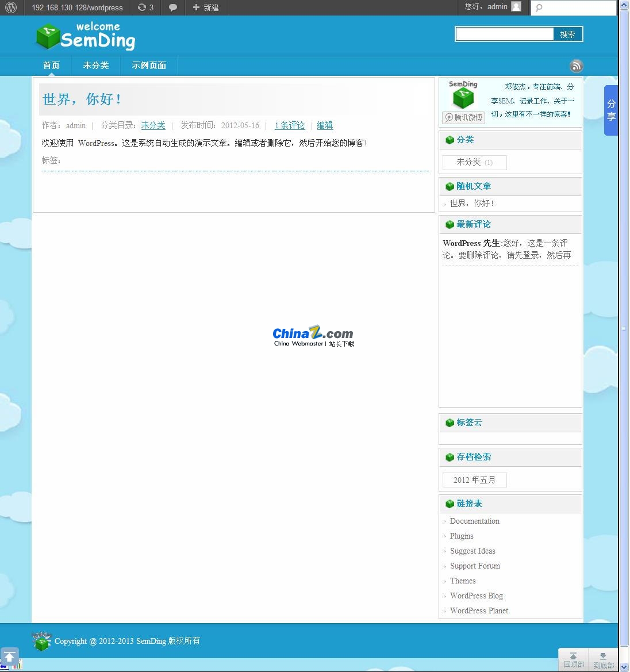Click the 存档检索 widget heading
Screen dimensions: 630x672
pos(474,457)
